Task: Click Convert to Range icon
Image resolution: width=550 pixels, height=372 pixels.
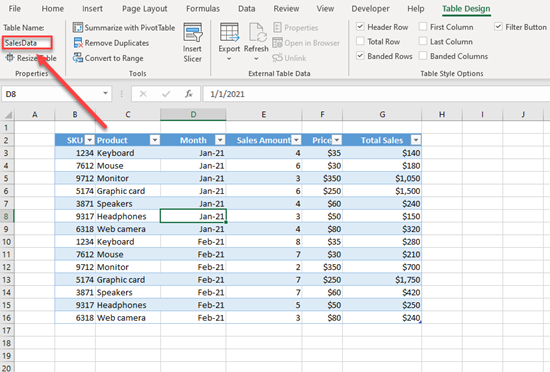Action: click(78, 58)
